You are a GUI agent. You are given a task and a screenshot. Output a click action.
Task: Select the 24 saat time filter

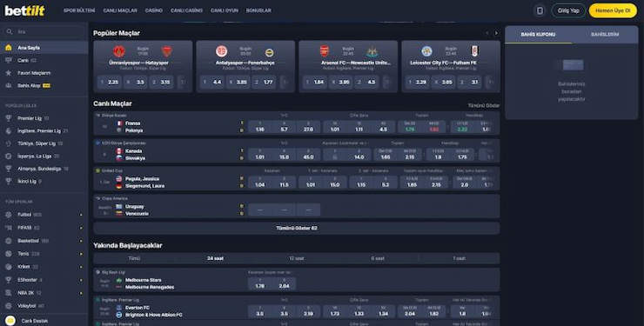tap(215, 258)
